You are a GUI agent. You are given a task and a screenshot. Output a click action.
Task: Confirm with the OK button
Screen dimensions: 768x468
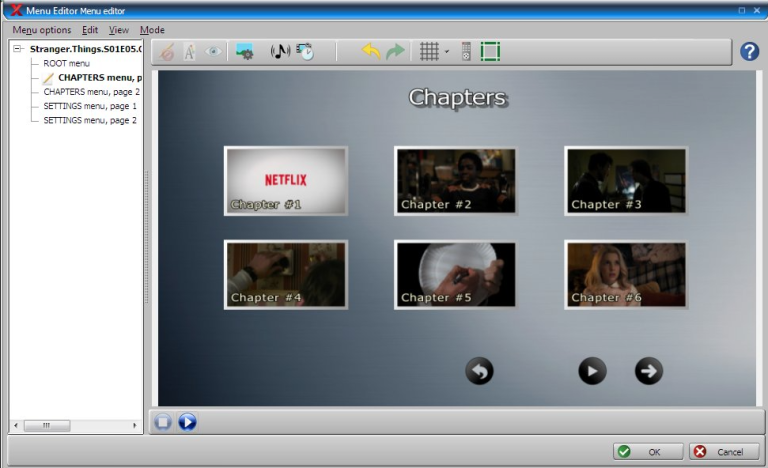pyautogui.click(x=648, y=451)
